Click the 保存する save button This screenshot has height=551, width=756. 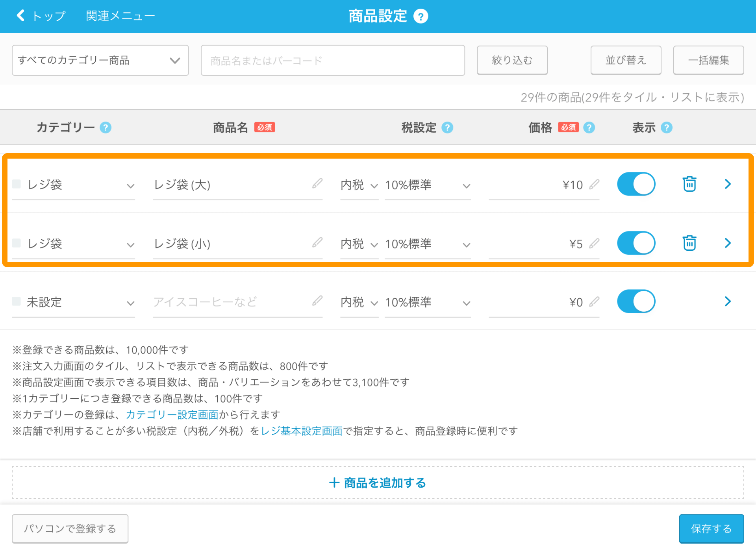coord(712,529)
